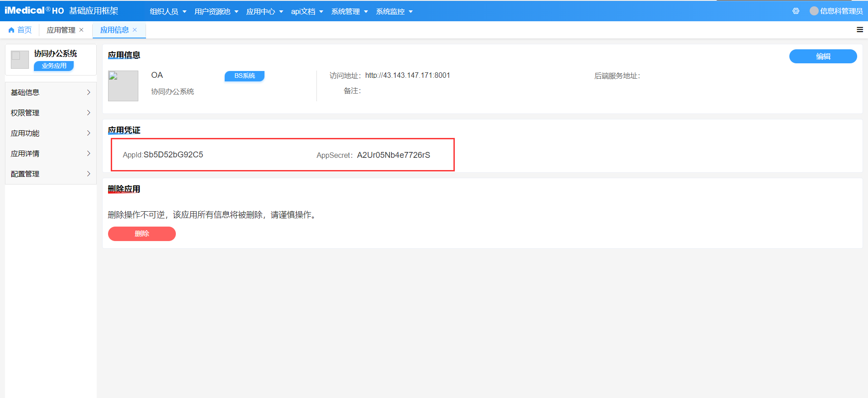Click the BS系统 tag badge
This screenshot has height=398, width=868.
click(245, 76)
